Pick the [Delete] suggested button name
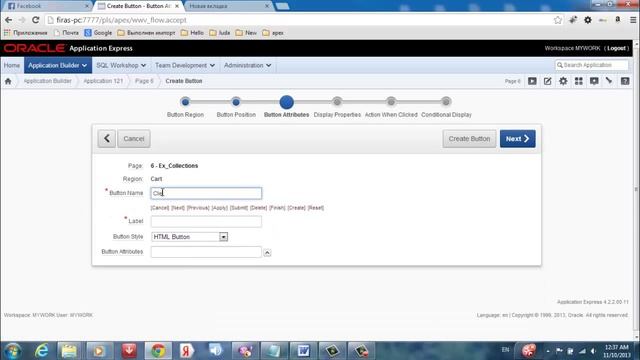This screenshot has width=640, height=360. coord(258,208)
